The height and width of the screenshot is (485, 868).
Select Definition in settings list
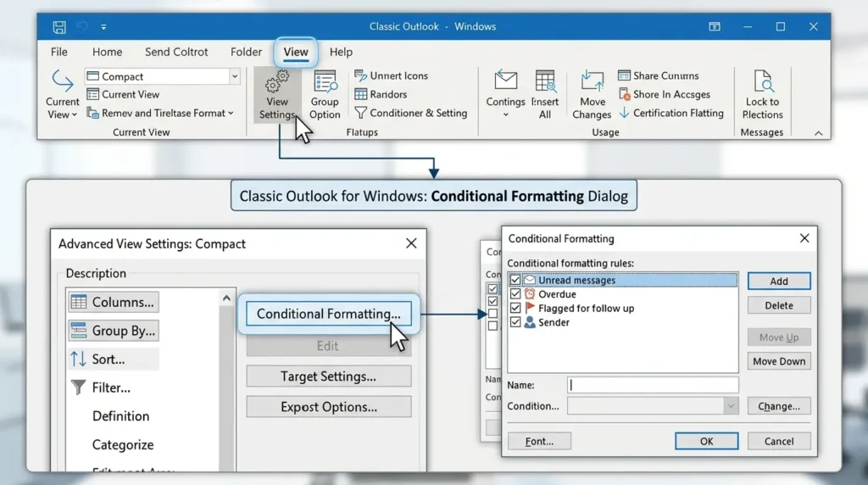click(x=120, y=415)
